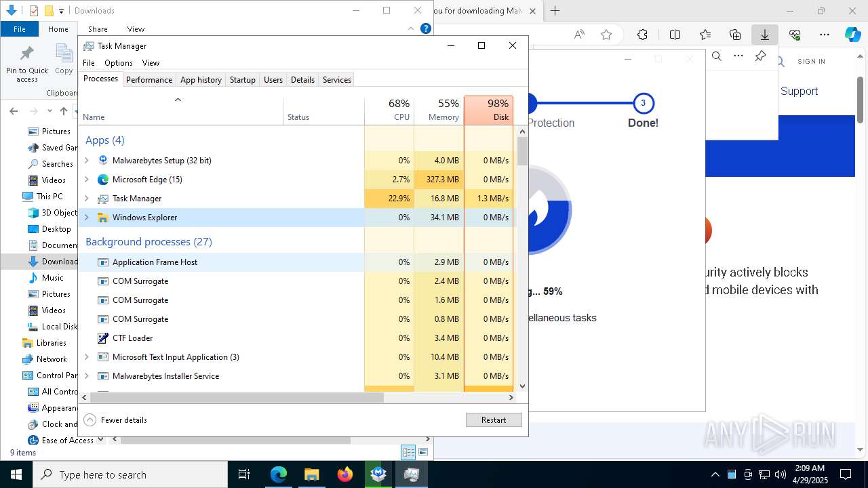This screenshot has width=868, height=488.
Task: Search downloads in Edge panel
Action: click(x=717, y=56)
